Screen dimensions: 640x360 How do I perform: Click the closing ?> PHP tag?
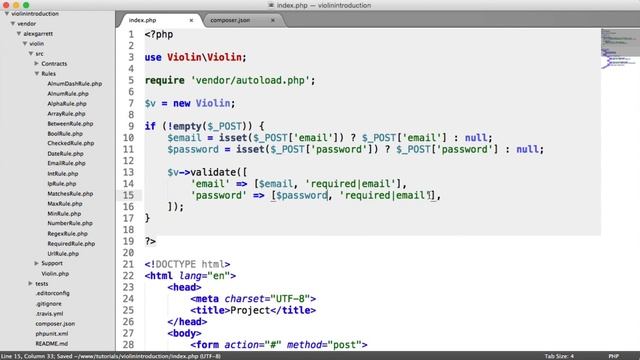[150, 241]
